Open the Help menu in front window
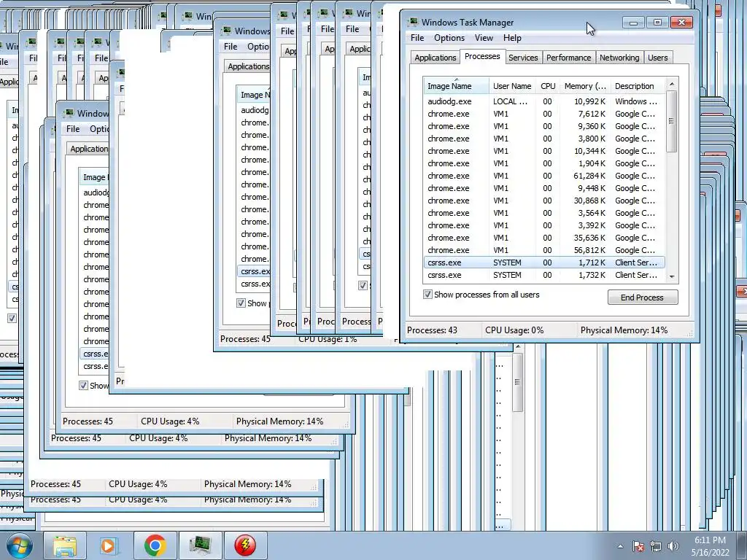This screenshot has width=747, height=560. [512, 38]
